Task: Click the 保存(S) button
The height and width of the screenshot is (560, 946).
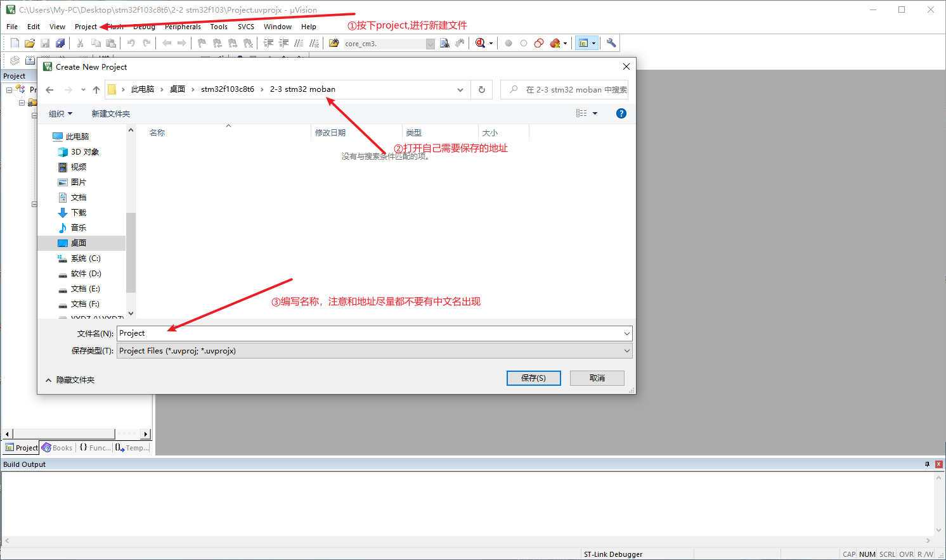Action: pos(534,378)
